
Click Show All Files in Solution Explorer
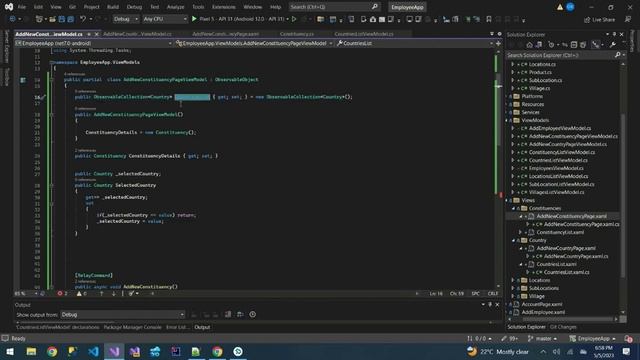point(583,45)
